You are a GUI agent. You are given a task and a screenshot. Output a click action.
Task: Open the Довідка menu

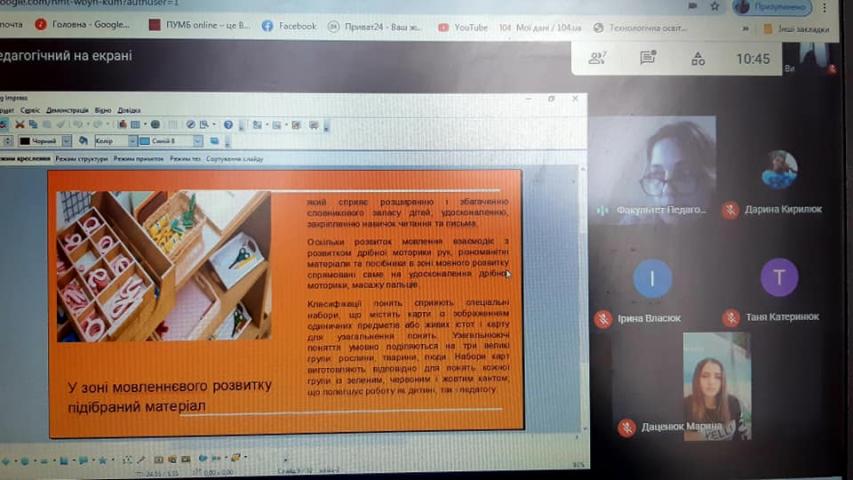click(129, 110)
